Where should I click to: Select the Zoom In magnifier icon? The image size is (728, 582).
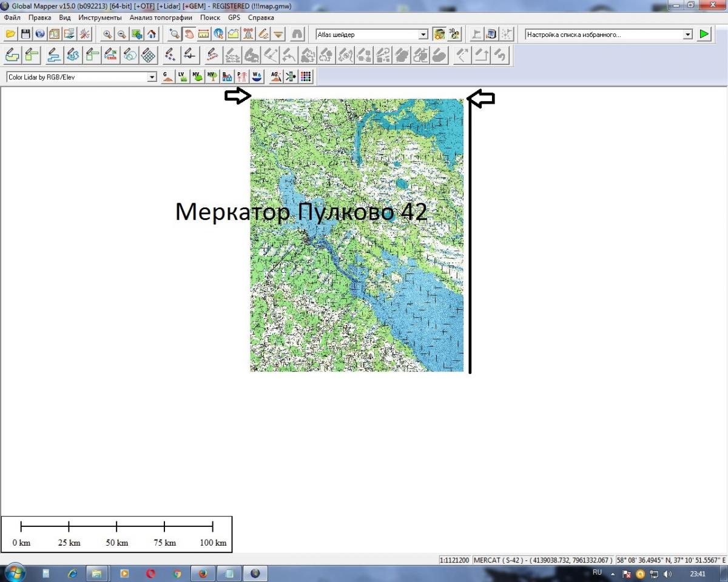point(107,34)
